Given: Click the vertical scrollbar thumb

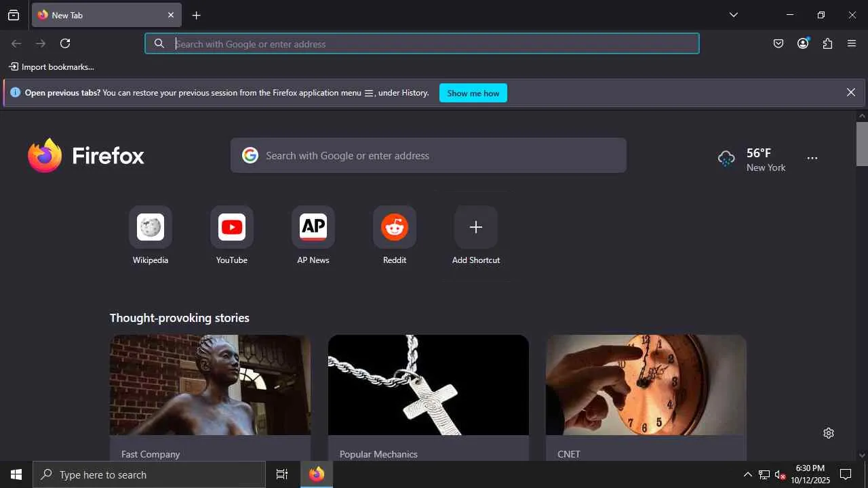Looking at the screenshot, I should point(862,144).
